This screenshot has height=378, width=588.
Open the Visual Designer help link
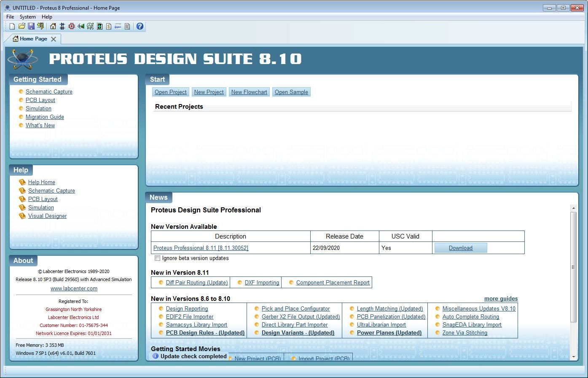point(47,216)
